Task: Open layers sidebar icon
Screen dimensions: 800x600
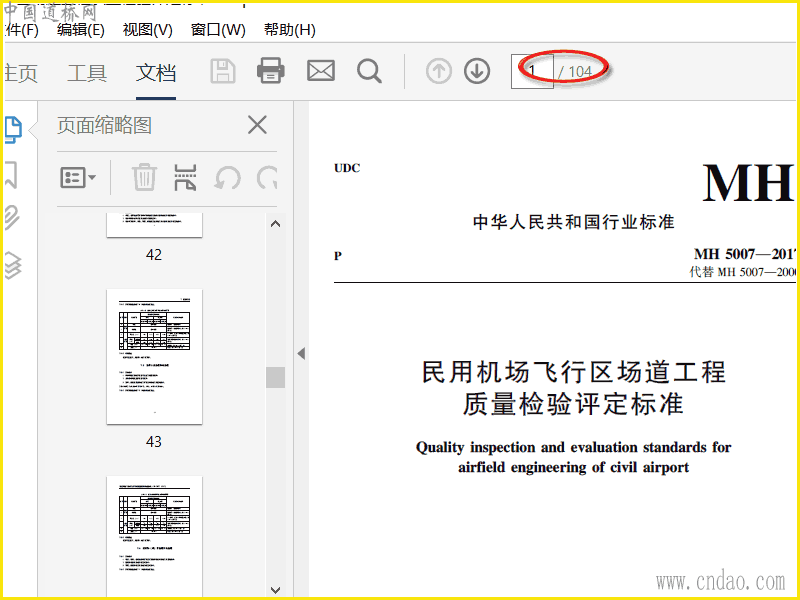Action: pos(13,265)
